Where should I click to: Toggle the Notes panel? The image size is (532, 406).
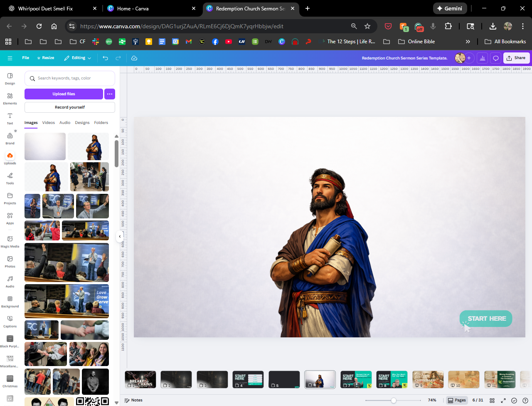pyautogui.click(x=133, y=400)
